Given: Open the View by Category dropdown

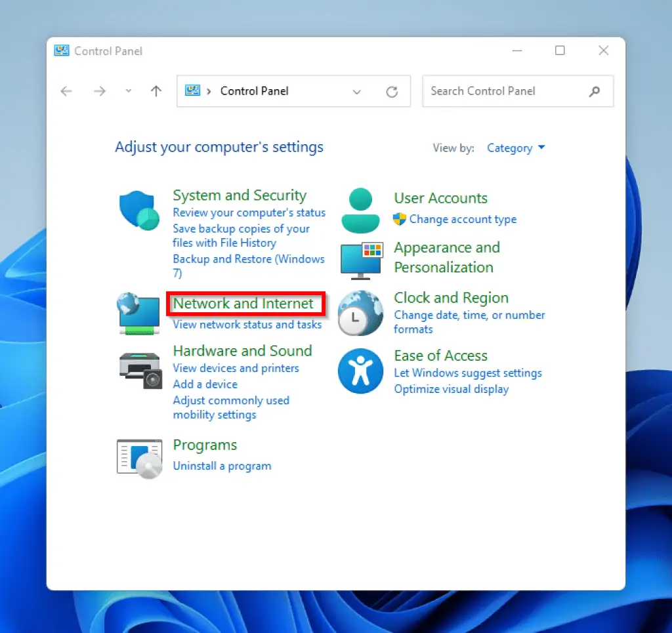Looking at the screenshot, I should pyautogui.click(x=516, y=148).
